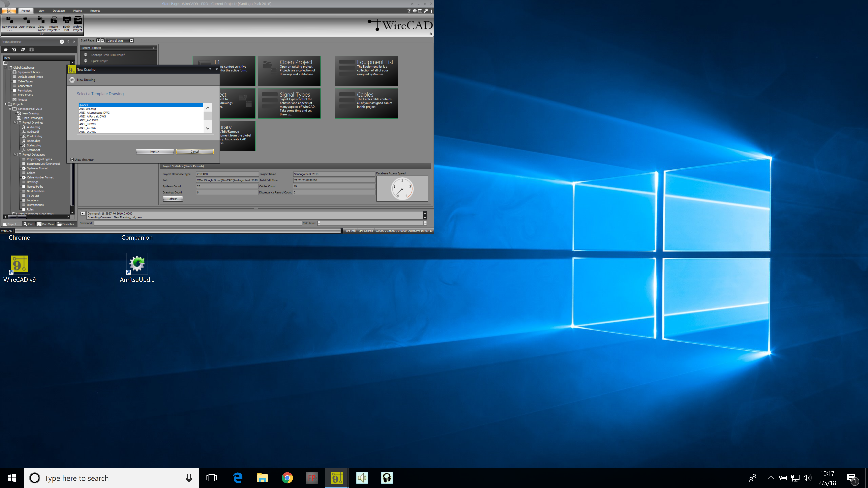Click the Command input field
868x488 pixels.
(x=198, y=223)
